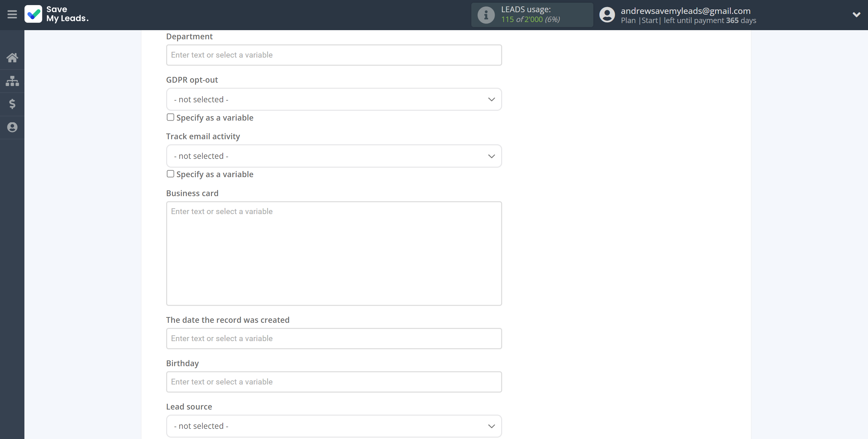Toggle Track email activity specify as a variable checkbox
The height and width of the screenshot is (439, 868).
(x=170, y=173)
